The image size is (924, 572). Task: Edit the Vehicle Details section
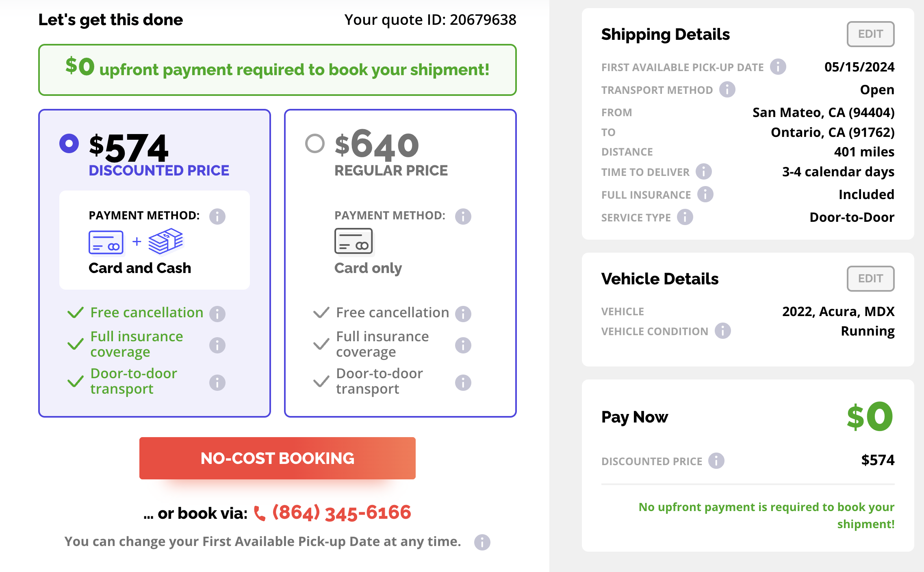coord(870,279)
